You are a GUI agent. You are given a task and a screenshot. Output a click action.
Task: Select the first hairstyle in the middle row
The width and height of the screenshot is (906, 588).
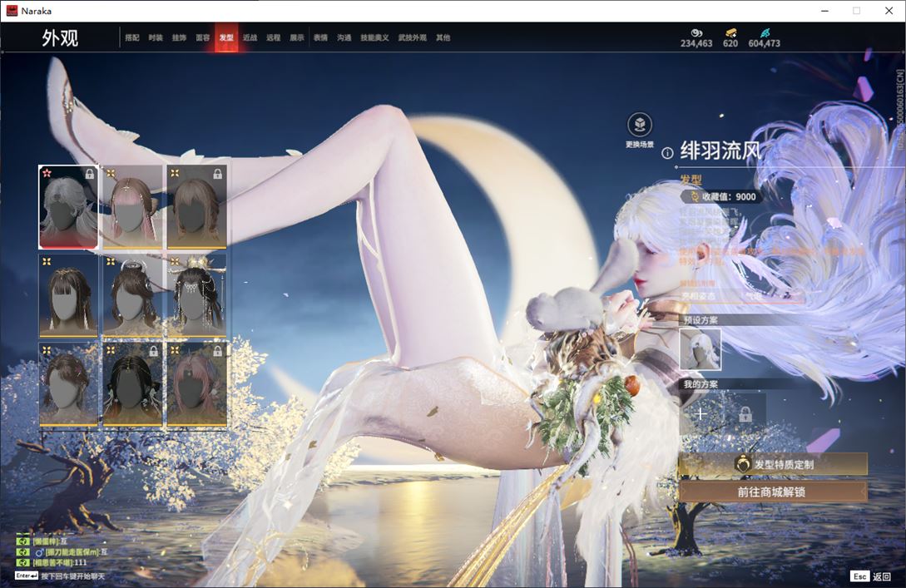[69, 295]
